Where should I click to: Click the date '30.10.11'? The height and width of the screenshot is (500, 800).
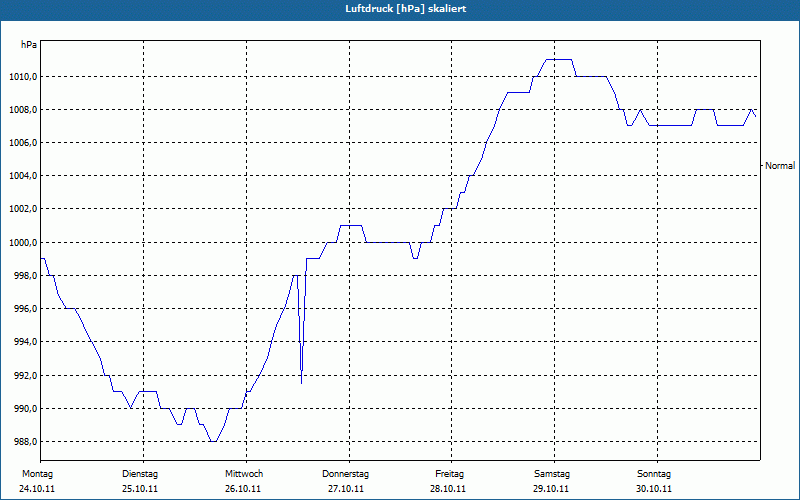654,489
